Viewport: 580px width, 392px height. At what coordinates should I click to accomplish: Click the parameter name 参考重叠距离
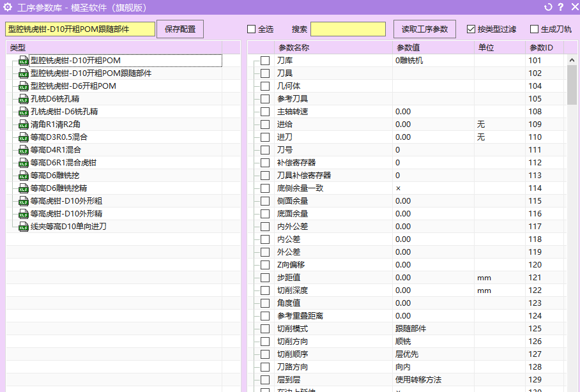tap(300, 316)
